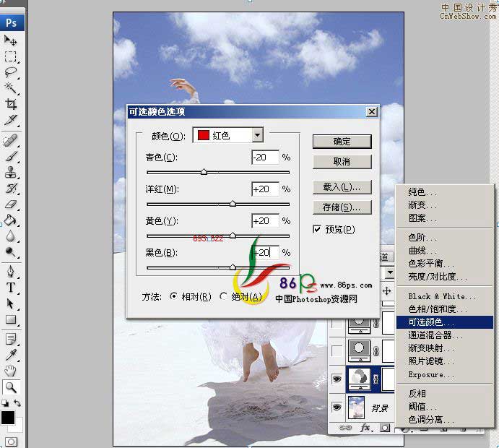
Task: Toggle Quick Mask mode icon
Action: (x=11, y=442)
